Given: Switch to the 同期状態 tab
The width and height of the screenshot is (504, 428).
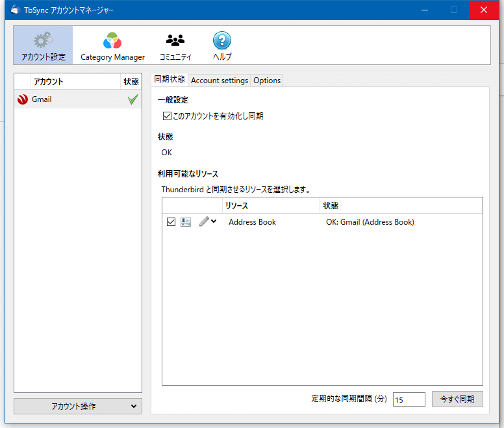Looking at the screenshot, I should 170,79.
